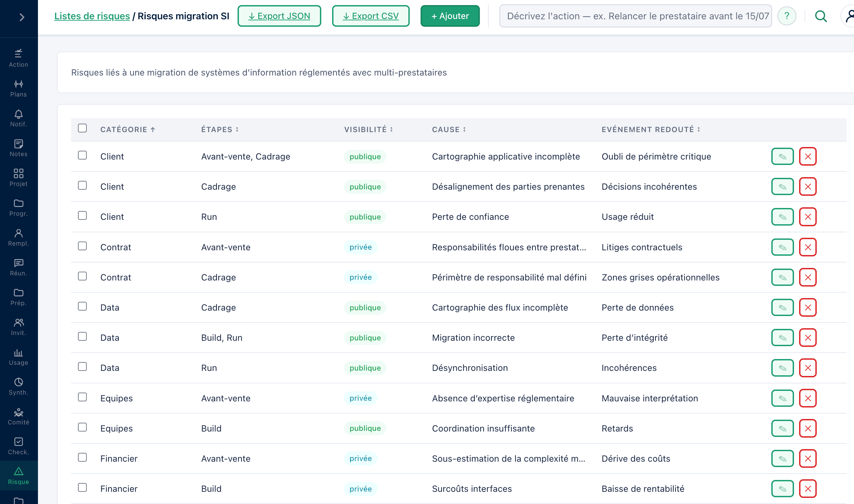Open Synth. in the sidebar

(19, 387)
